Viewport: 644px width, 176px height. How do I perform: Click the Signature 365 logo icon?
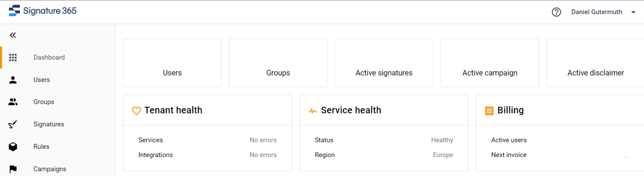(15, 11)
